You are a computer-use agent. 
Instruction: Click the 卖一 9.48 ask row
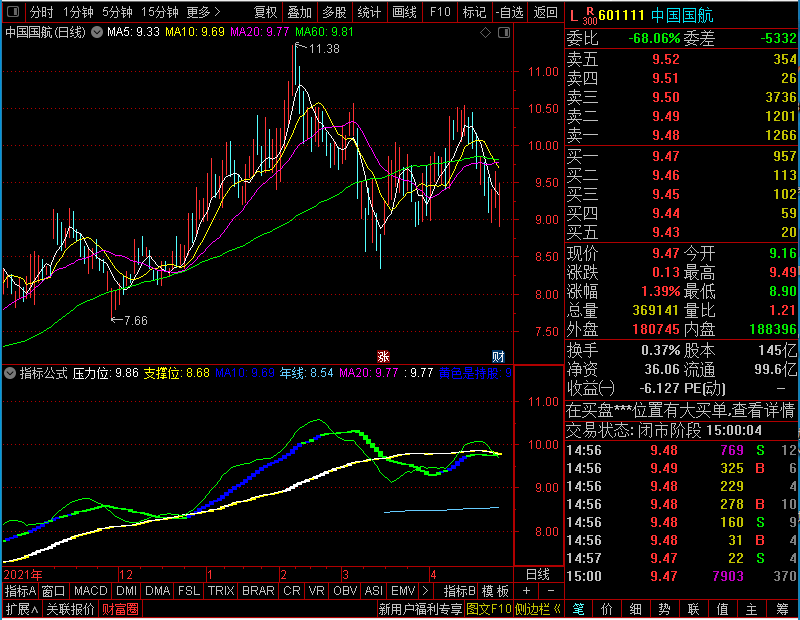coord(681,135)
